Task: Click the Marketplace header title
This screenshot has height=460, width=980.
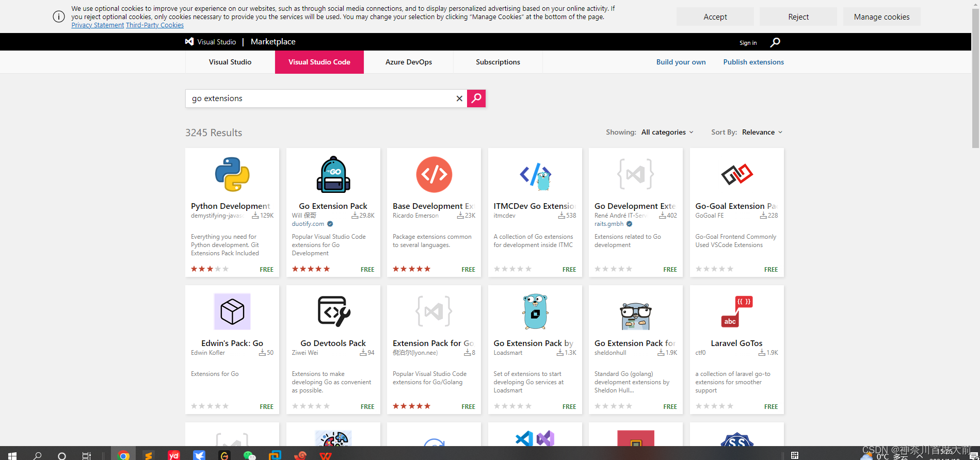Action: [x=273, y=42]
